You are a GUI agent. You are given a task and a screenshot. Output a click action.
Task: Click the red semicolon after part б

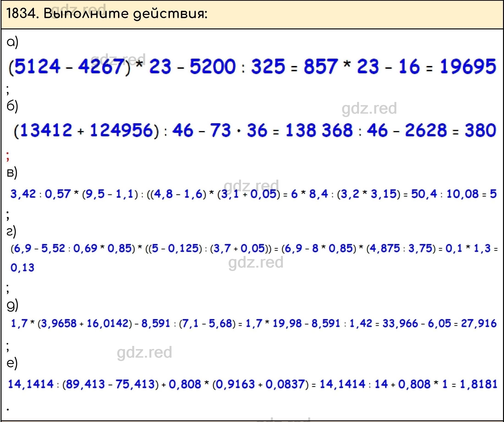[x=8, y=156]
